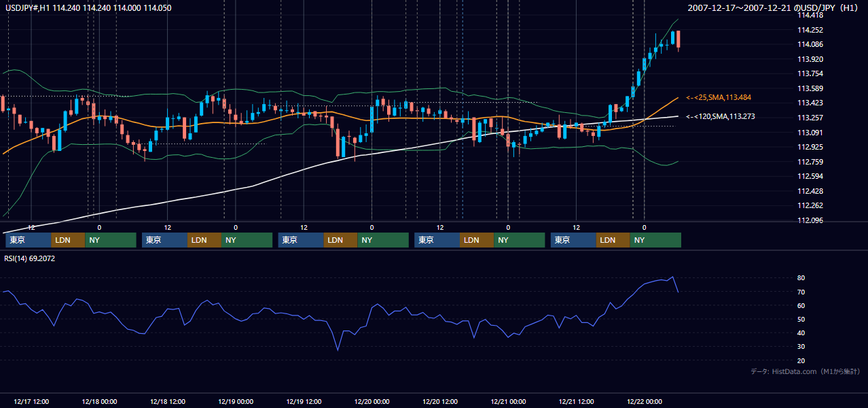Click the 12/21 12:00 date axis label
The width and height of the screenshot is (868, 408).
[x=576, y=402]
